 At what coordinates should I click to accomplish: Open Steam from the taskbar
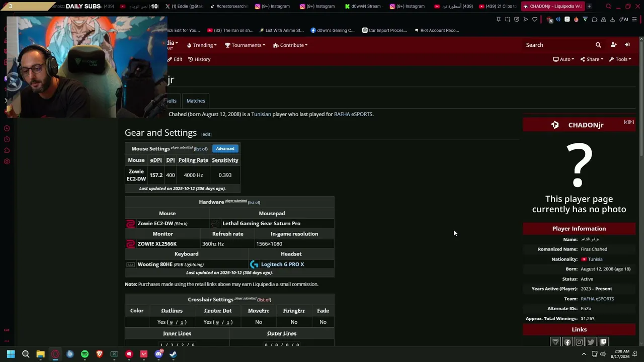pos(173,354)
